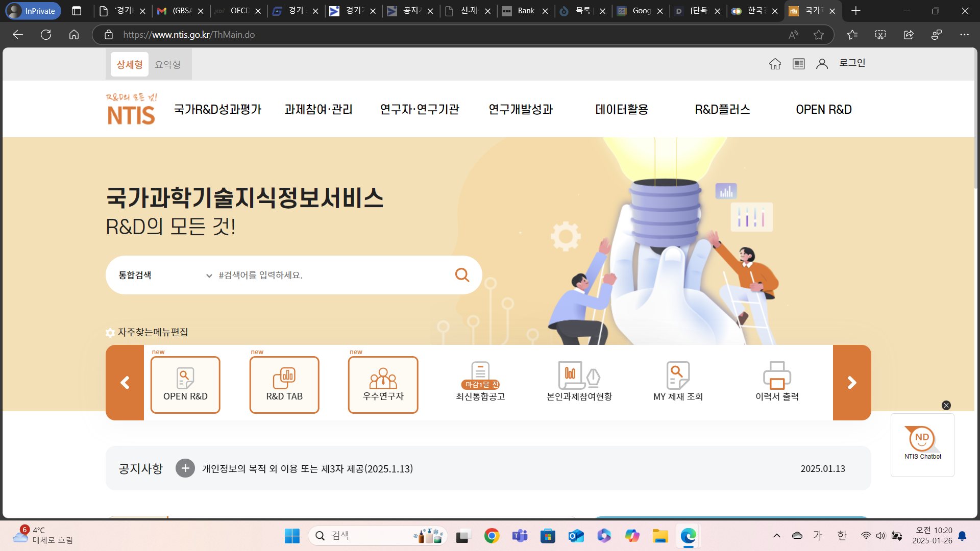Close the NTIS Chatbot floating widget

pos(946,405)
